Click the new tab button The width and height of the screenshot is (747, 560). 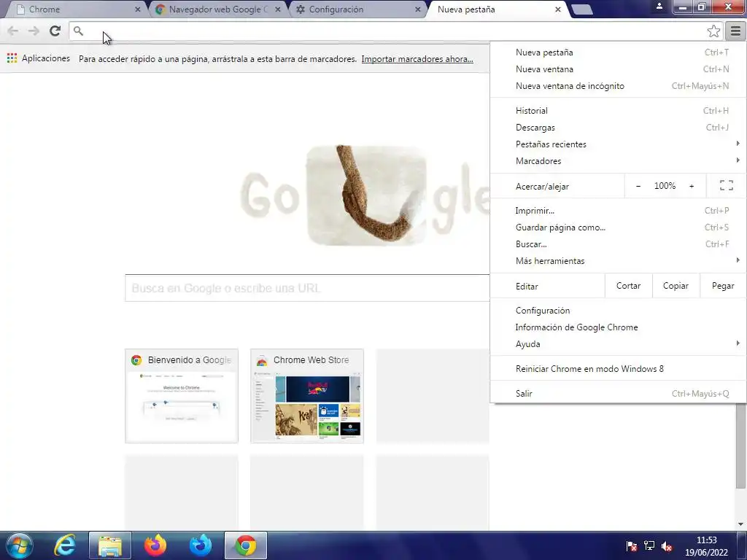[x=581, y=9]
